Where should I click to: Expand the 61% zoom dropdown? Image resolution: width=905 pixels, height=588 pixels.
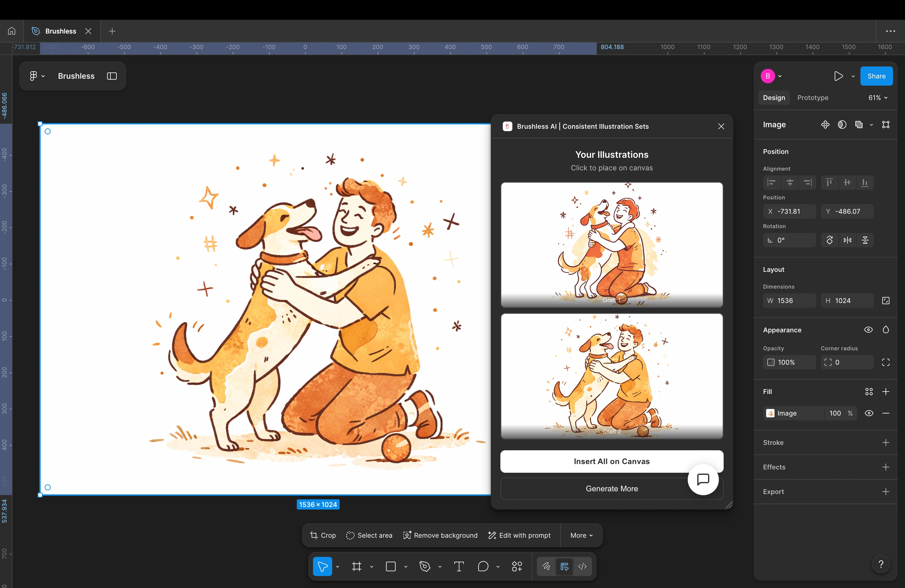[x=878, y=98]
